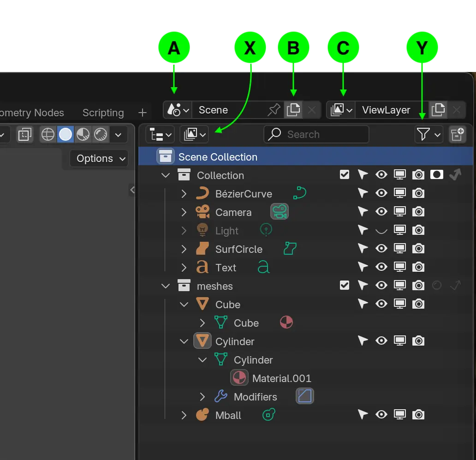Toggle X-ray view icon

25,135
